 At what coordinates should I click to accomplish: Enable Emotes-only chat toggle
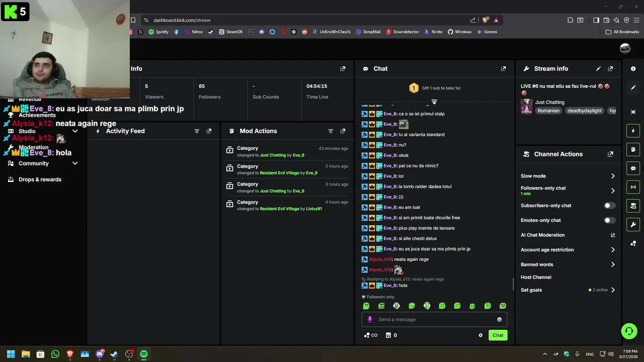click(x=609, y=220)
